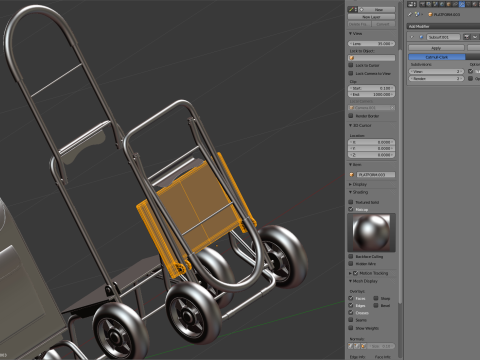This screenshot has width=480, height=360.
Task: Click the View subdivisions field
Action: tap(436, 71)
